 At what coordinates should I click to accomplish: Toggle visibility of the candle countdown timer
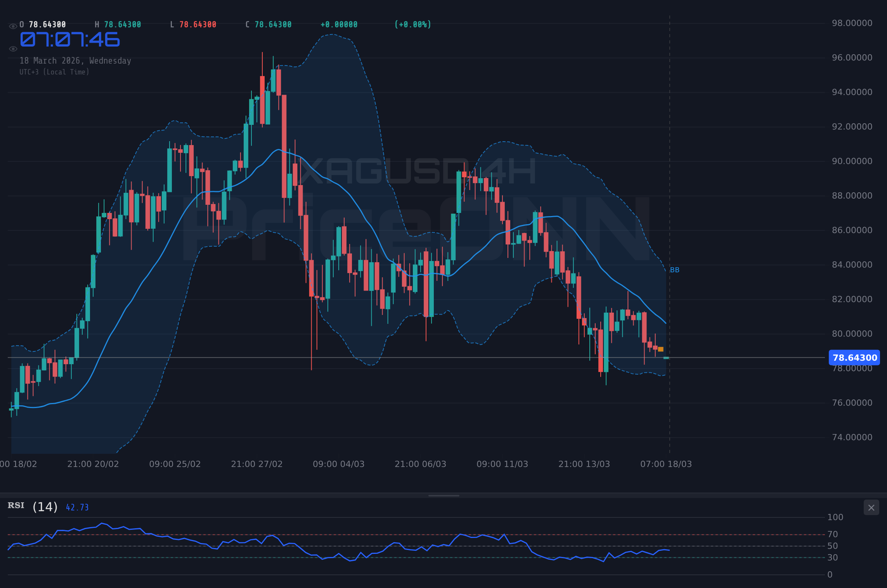[x=13, y=48]
